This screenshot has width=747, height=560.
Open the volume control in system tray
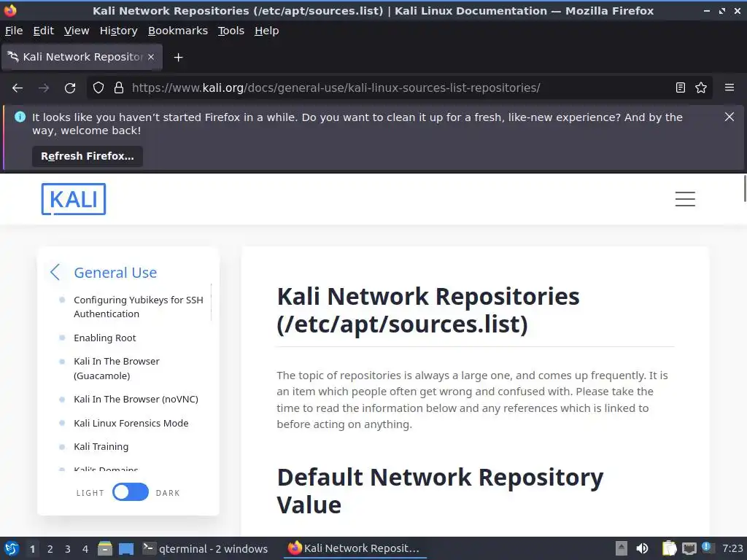(x=642, y=548)
